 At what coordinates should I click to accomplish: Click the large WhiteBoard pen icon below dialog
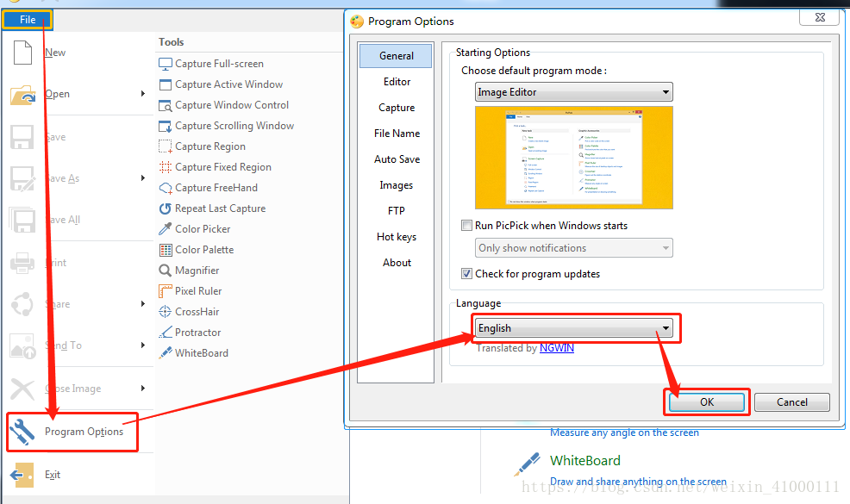pyautogui.click(x=528, y=464)
